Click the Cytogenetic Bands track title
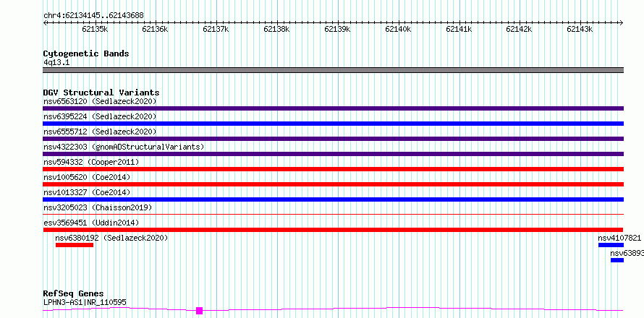The image size is (644, 318). (86, 53)
